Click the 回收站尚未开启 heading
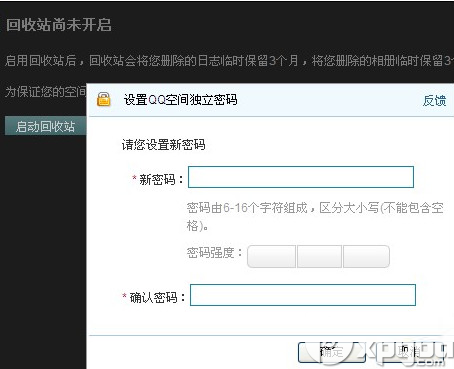The height and width of the screenshot is (369, 454). (59, 25)
